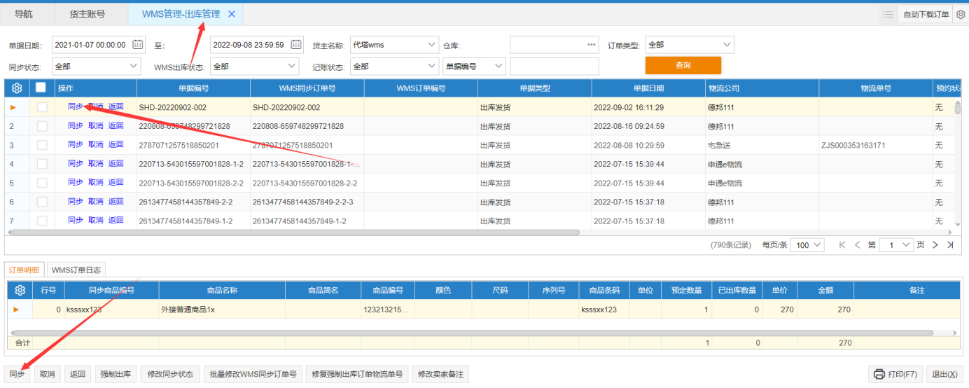Click 取消 link in row 7
Viewport: 969px width, 388px height.
coord(95,220)
